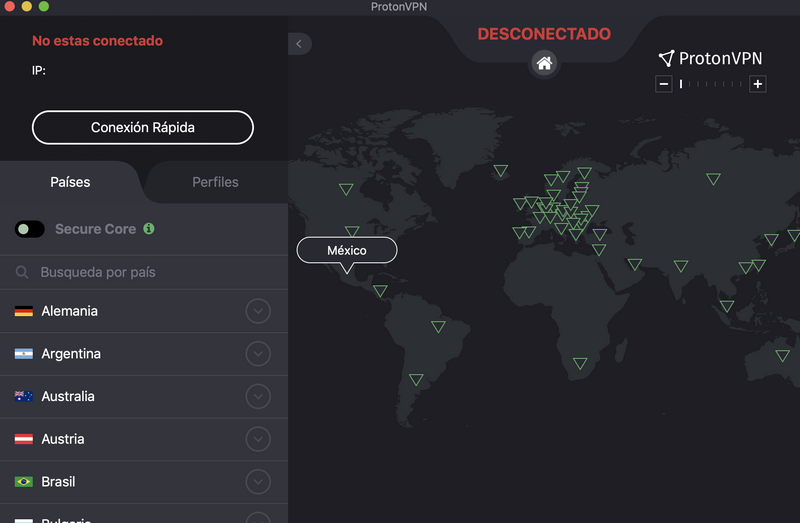Select the Austria country row

coord(144,439)
